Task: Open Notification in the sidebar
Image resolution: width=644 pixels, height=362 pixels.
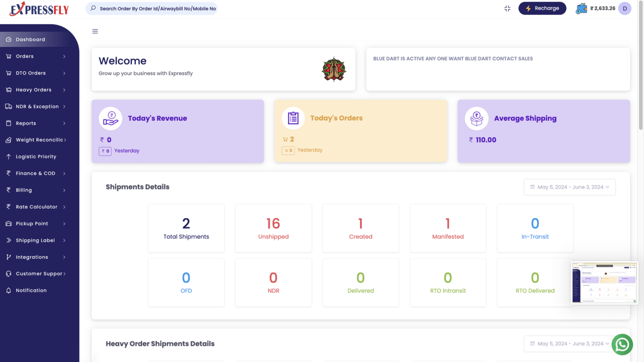Action: pos(31,290)
